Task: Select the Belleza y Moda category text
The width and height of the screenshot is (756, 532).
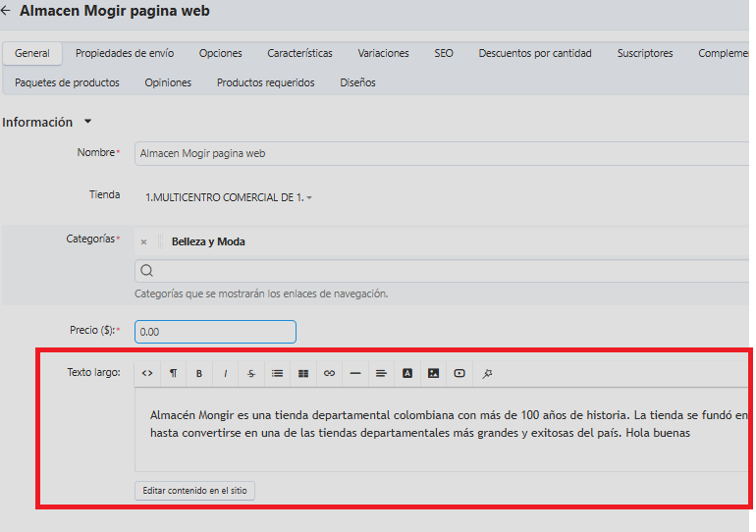Action: 208,241
